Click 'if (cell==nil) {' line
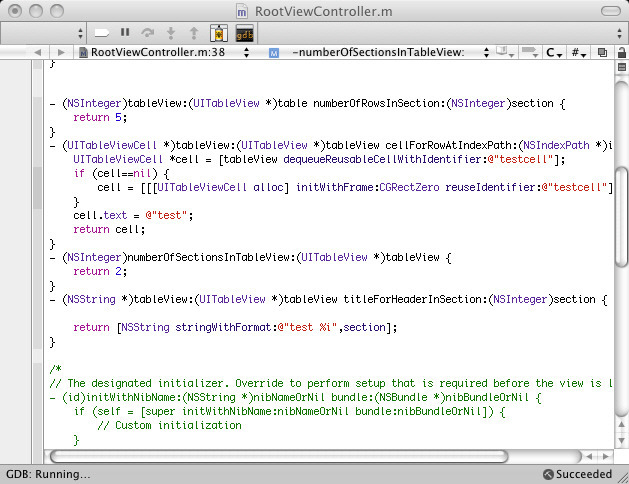 pyautogui.click(x=121, y=174)
